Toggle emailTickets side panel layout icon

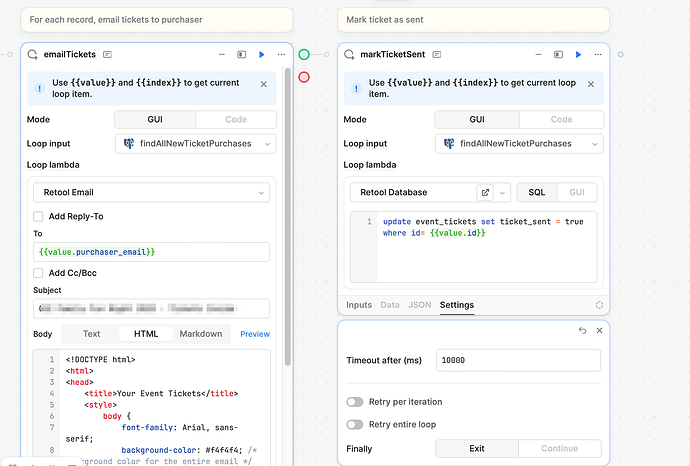click(x=242, y=55)
